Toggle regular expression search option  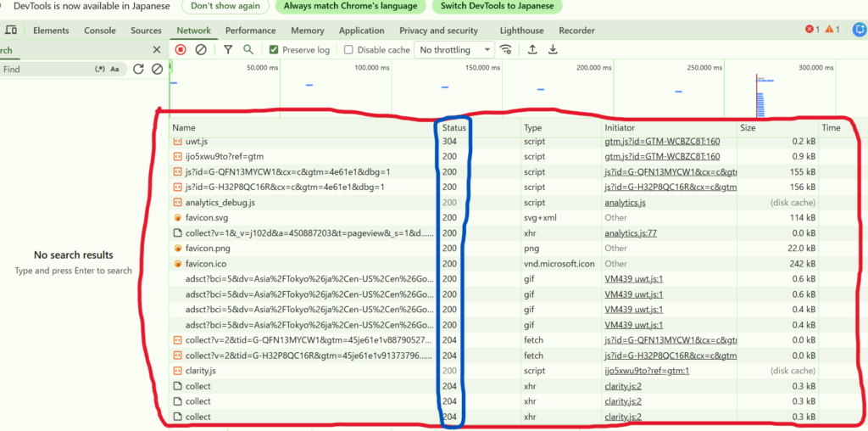coord(100,70)
